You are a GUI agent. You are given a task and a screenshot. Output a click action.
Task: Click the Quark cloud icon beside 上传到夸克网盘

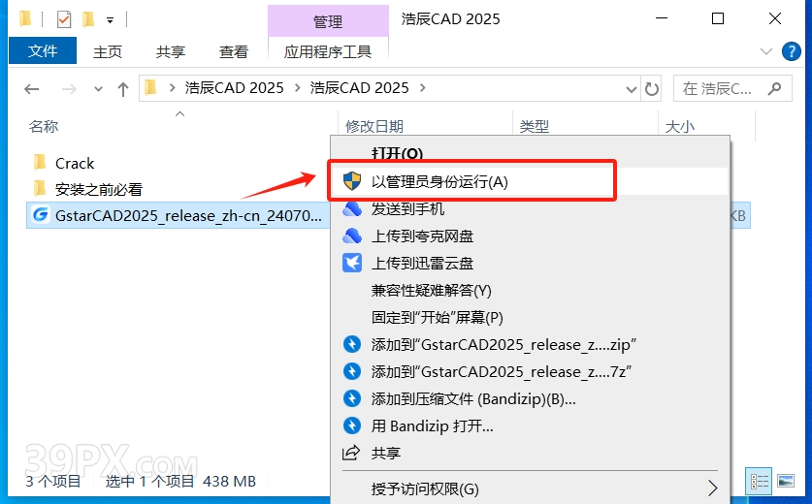coord(352,236)
